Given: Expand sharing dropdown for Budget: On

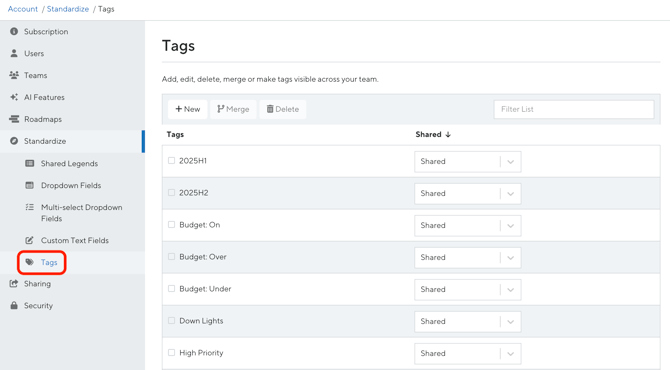Looking at the screenshot, I should [x=467, y=226].
